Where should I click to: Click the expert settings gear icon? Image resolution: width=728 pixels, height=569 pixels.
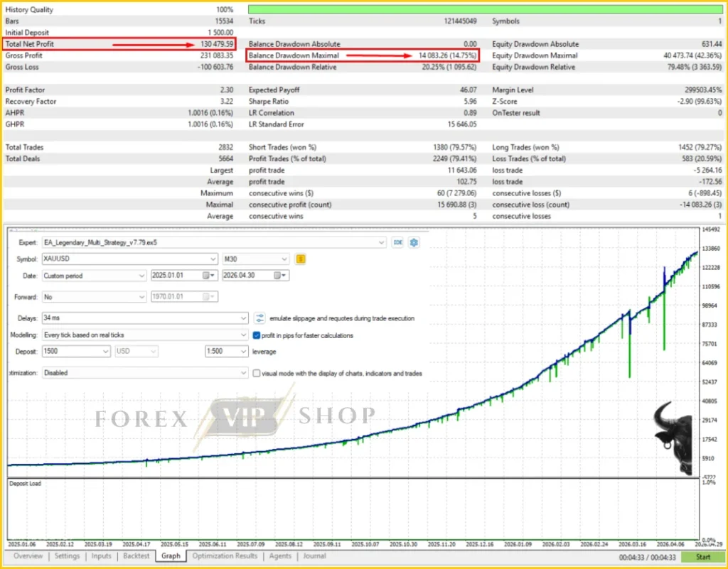click(414, 242)
